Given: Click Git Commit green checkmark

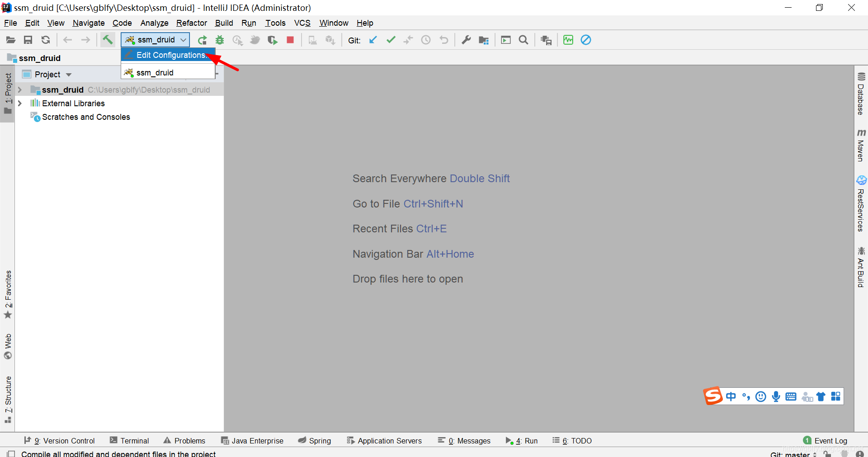Looking at the screenshot, I should coord(391,40).
